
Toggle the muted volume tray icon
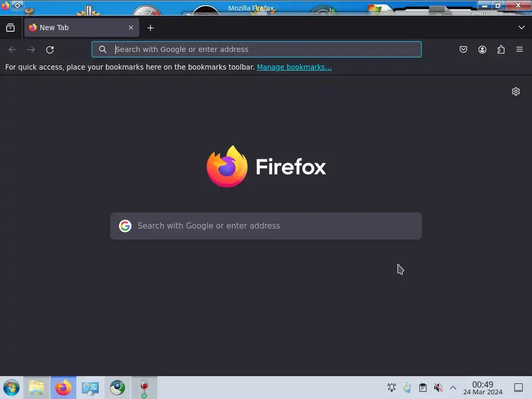click(438, 388)
